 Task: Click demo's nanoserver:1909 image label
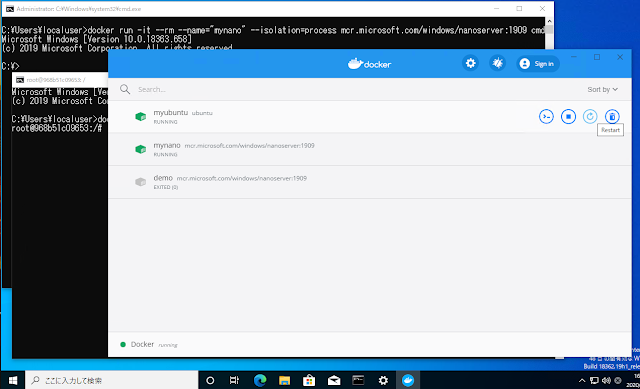pyautogui.click(x=242, y=178)
